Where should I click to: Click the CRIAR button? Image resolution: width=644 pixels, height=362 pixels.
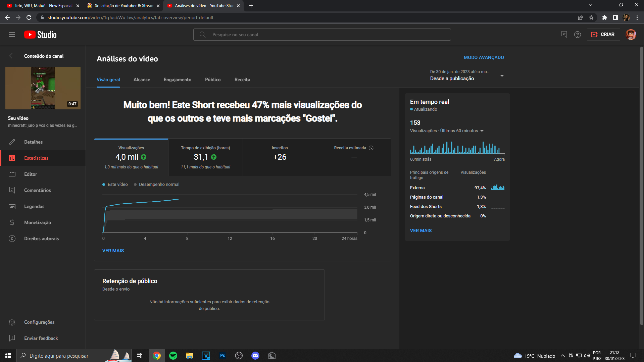[603, 35]
